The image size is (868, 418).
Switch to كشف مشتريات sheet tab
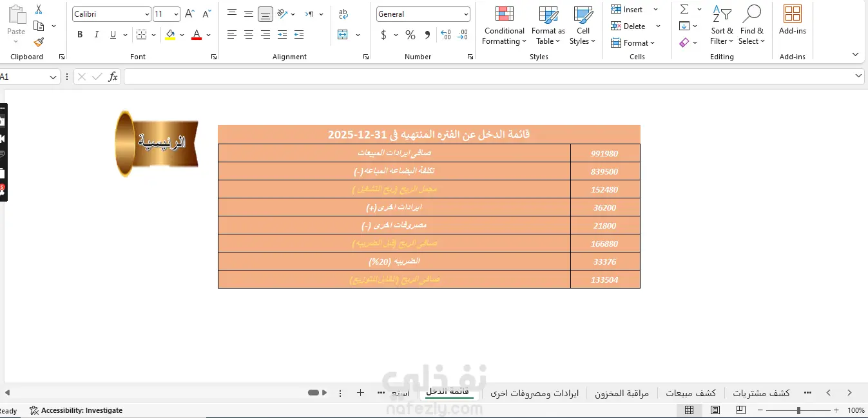761,393
